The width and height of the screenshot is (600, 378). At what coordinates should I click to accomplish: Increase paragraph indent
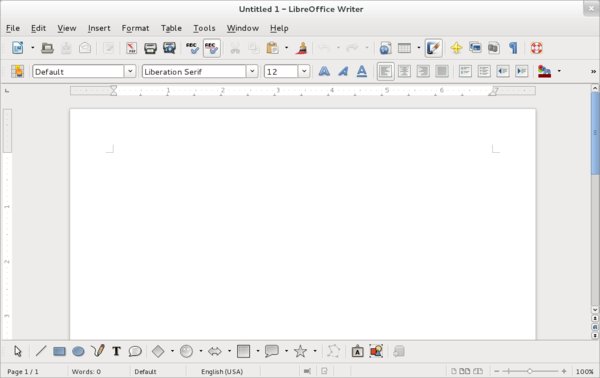pyautogui.click(x=522, y=72)
